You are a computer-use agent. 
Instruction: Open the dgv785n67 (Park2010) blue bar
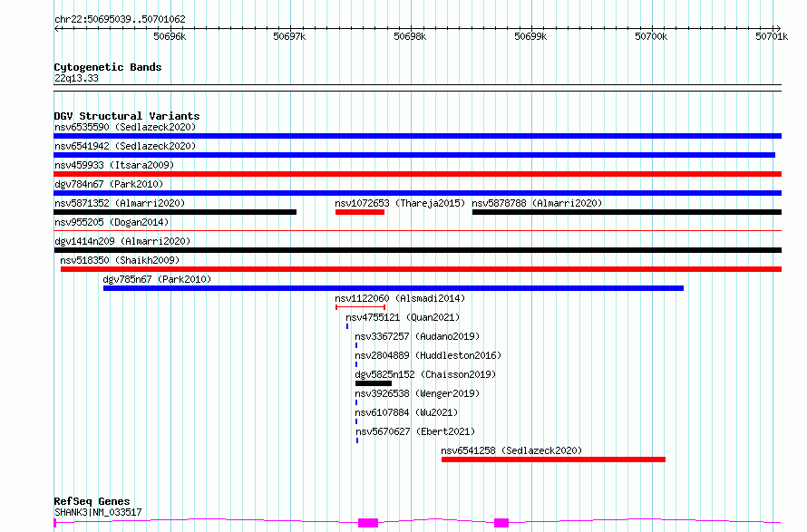point(394,288)
